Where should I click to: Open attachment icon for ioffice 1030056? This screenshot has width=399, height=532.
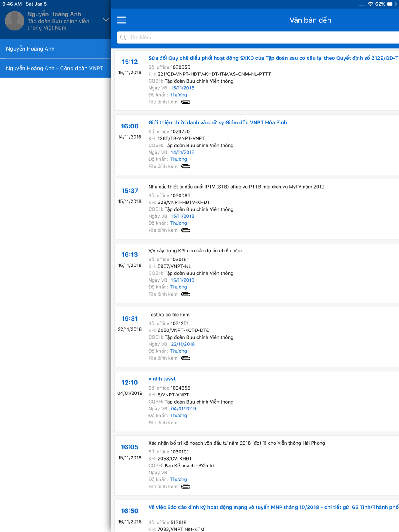186,102
